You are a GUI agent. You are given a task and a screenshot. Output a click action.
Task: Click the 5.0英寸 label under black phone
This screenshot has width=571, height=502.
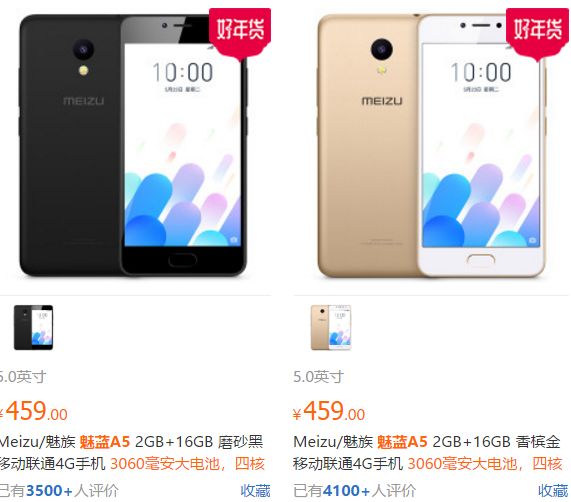pos(23,377)
